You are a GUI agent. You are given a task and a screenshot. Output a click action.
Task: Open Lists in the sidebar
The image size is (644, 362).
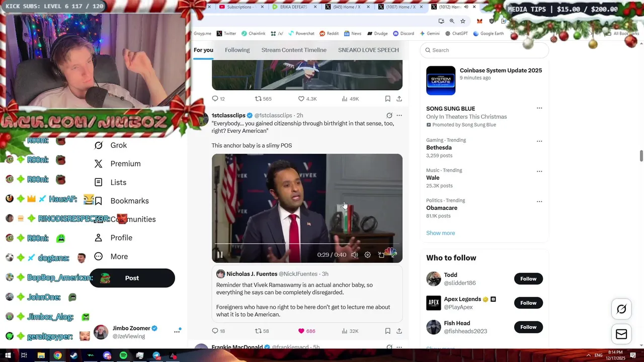click(111, 183)
